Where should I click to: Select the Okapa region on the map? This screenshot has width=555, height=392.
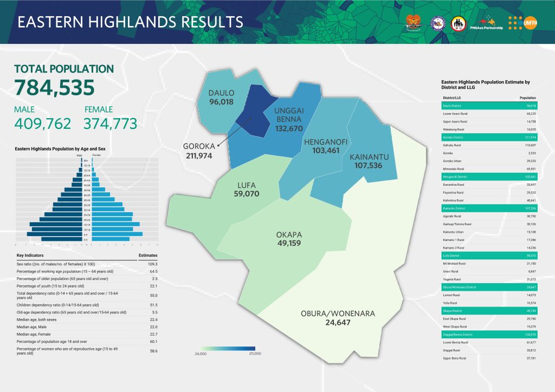[x=288, y=238]
